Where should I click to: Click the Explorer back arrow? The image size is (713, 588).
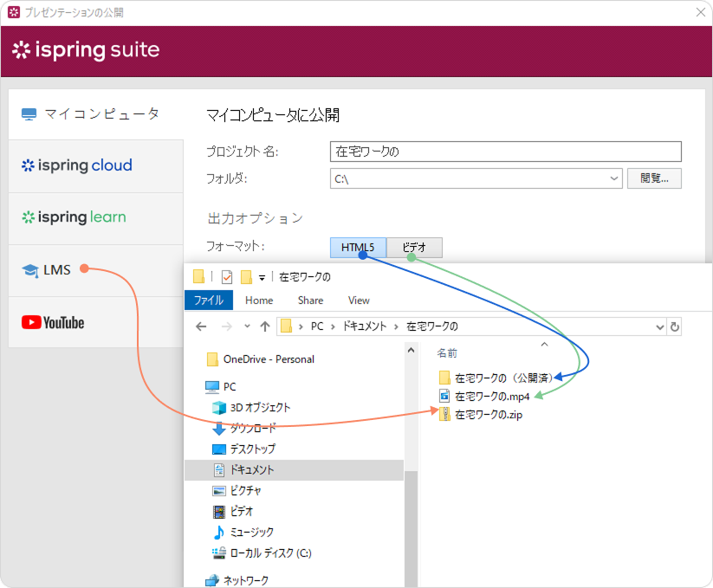[201, 326]
